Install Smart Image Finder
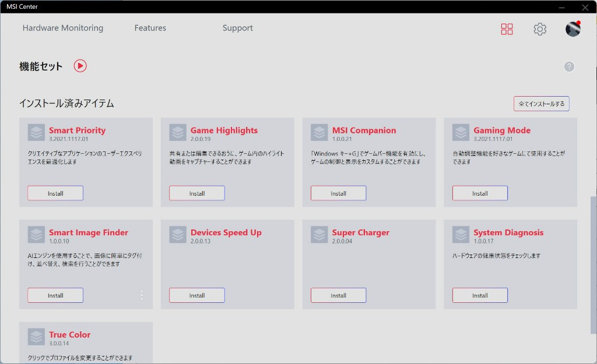The width and height of the screenshot is (597, 364). pos(55,295)
